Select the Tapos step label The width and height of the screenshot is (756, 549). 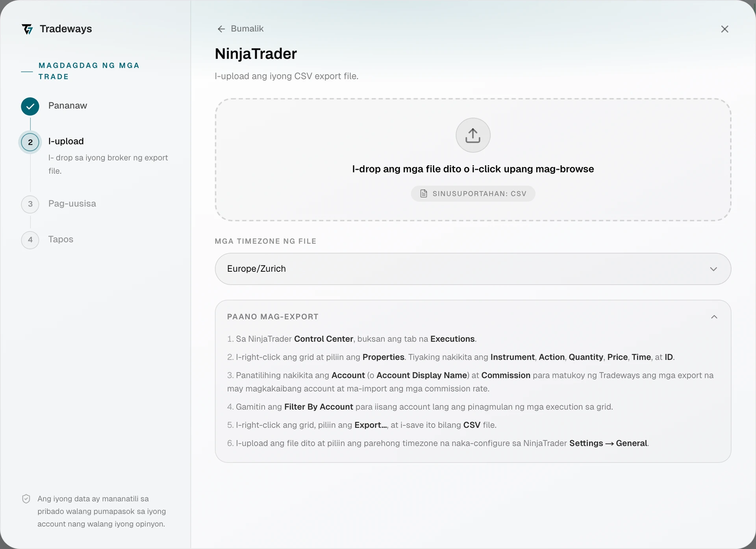pyautogui.click(x=61, y=239)
